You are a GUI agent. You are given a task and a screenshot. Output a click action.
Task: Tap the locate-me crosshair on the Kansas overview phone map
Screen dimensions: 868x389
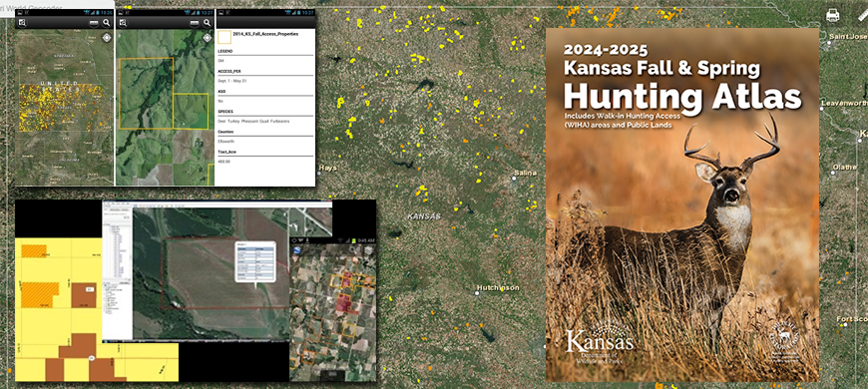pos(107,38)
